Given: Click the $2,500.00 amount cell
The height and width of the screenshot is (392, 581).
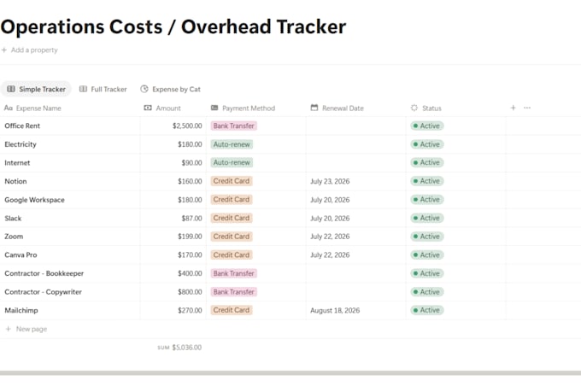Looking at the screenshot, I should [x=187, y=126].
